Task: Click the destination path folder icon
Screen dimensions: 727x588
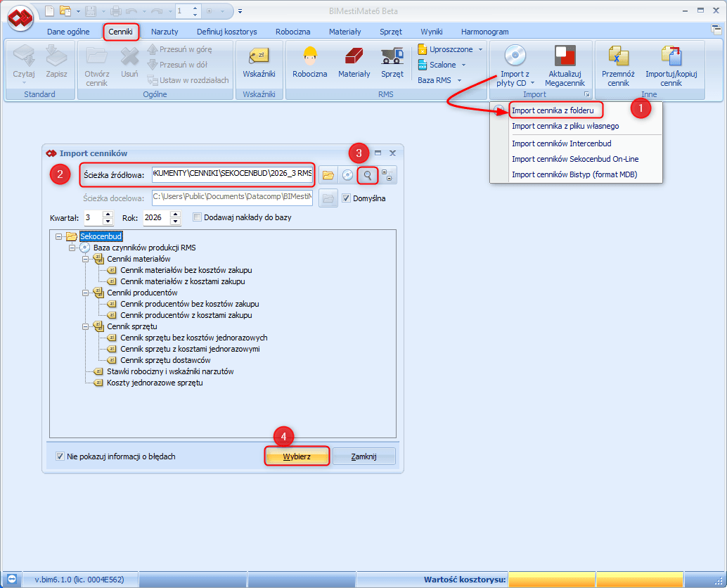Action: (x=328, y=198)
